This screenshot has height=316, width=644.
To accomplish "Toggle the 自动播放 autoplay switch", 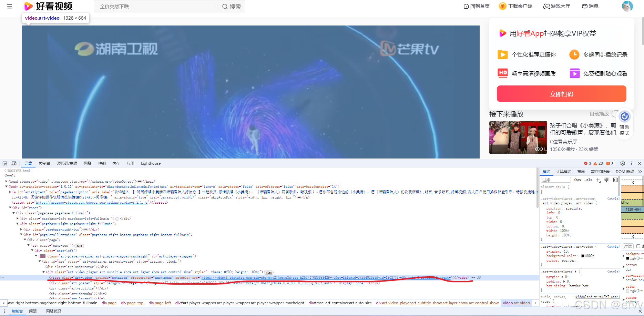I will (615, 114).
